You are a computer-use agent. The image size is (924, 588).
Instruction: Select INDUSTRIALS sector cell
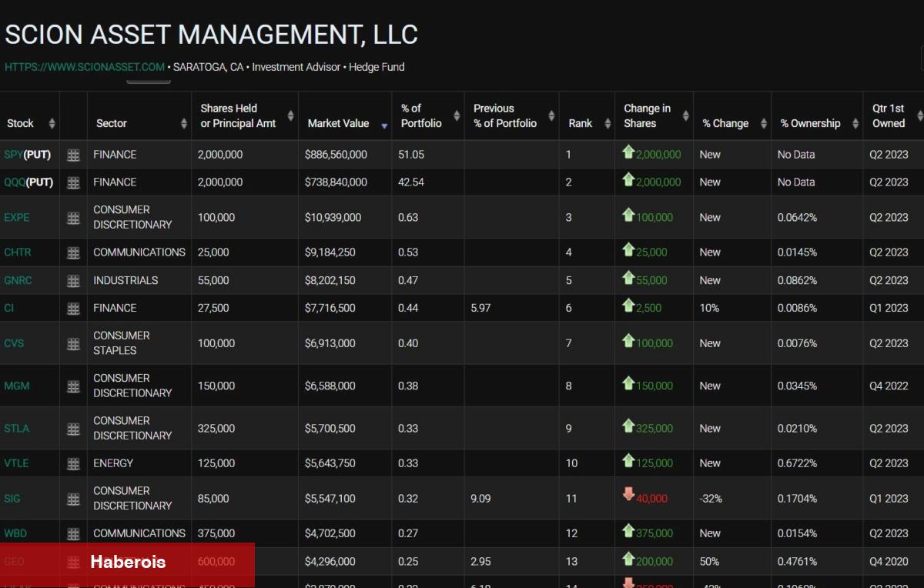(x=126, y=281)
